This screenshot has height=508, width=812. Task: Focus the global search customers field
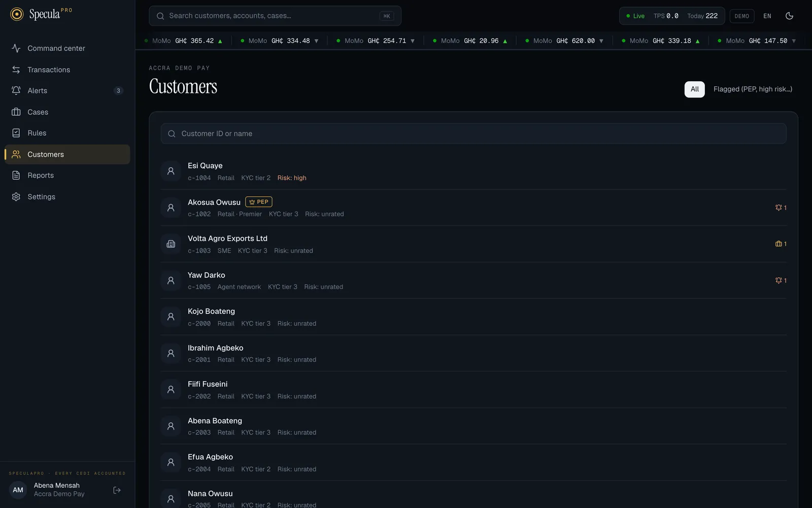coord(275,16)
